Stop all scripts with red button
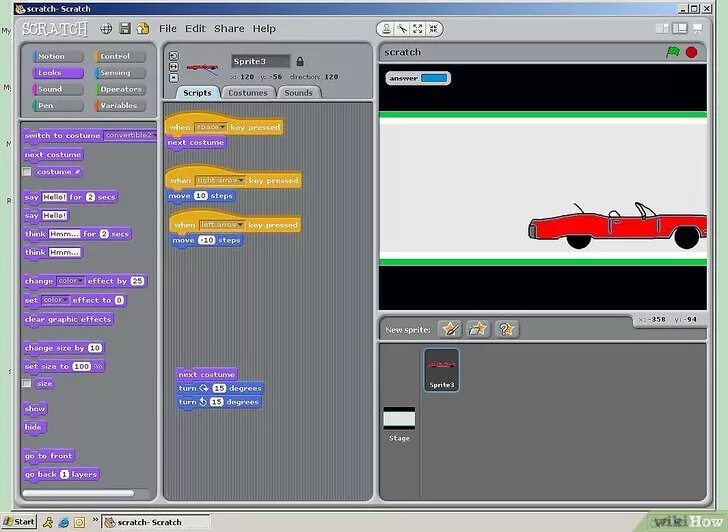This screenshot has width=728, height=532. pyautogui.click(x=691, y=52)
